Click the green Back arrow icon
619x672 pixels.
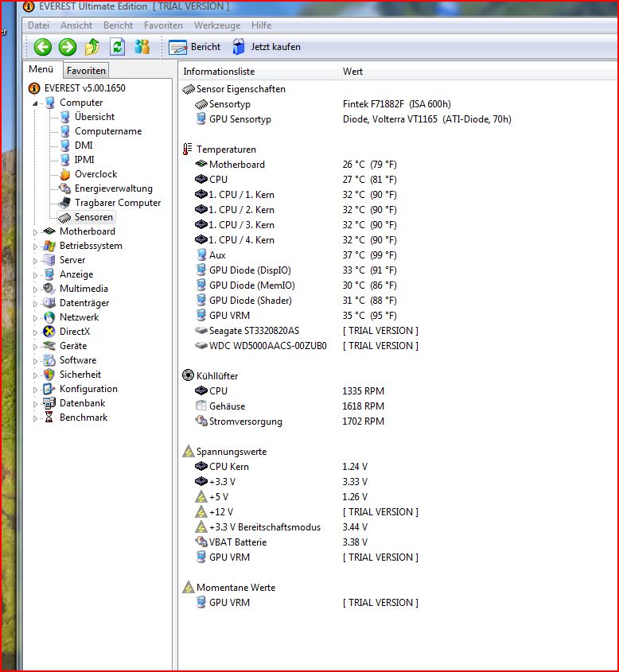click(x=42, y=47)
